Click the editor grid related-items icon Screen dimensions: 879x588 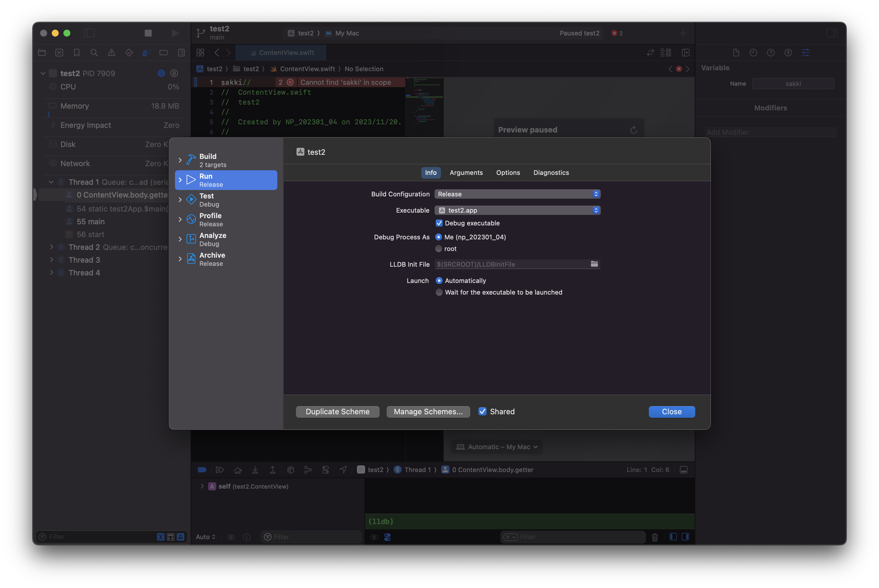[x=200, y=53]
